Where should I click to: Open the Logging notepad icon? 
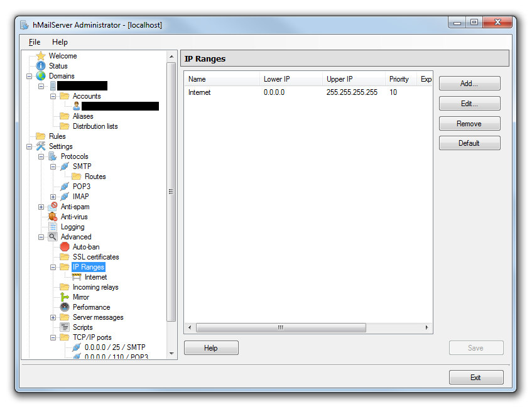[x=53, y=227]
